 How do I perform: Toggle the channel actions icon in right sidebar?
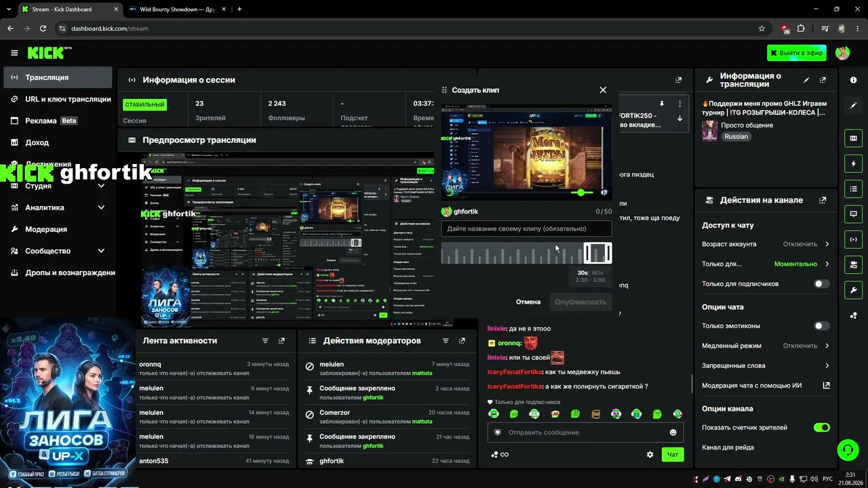click(853, 264)
